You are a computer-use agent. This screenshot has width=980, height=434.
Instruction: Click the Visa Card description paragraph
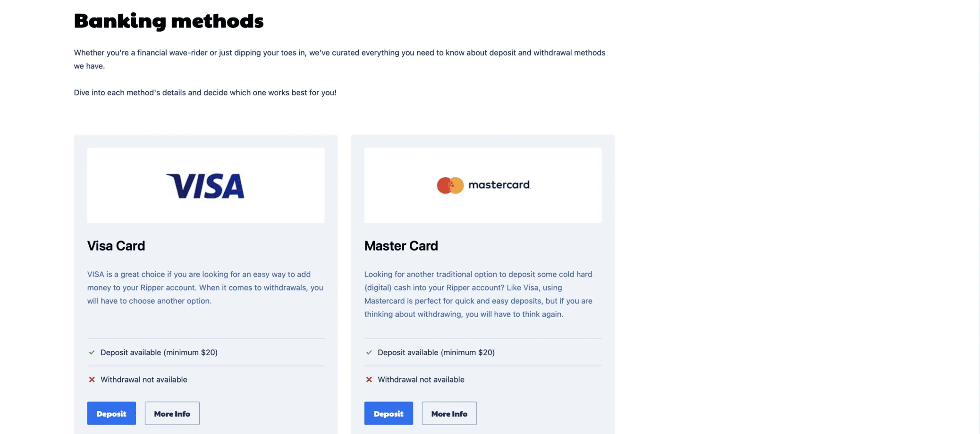pyautogui.click(x=205, y=287)
